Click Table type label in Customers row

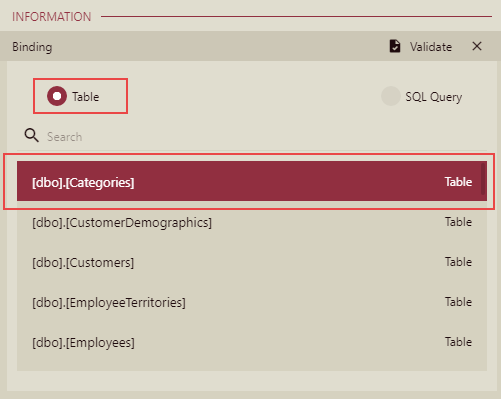point(458,262)
